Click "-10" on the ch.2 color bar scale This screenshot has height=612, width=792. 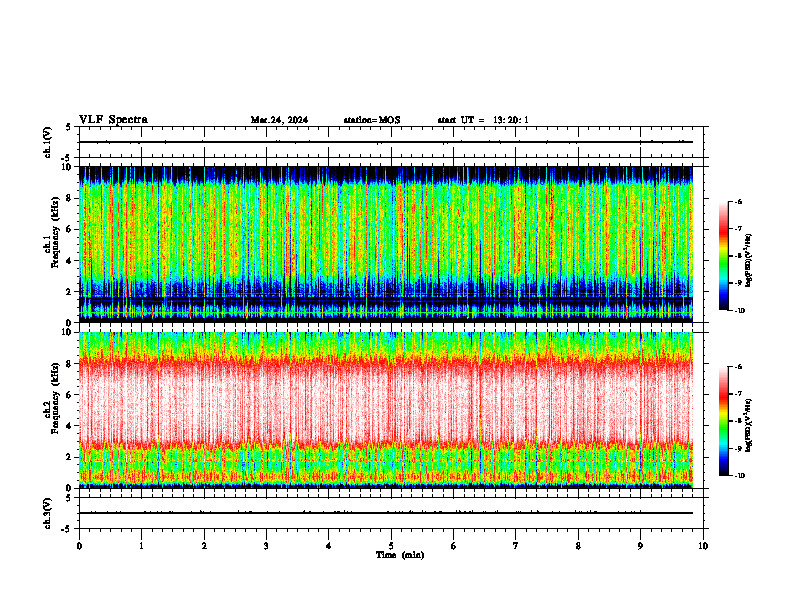coord(739,475)
